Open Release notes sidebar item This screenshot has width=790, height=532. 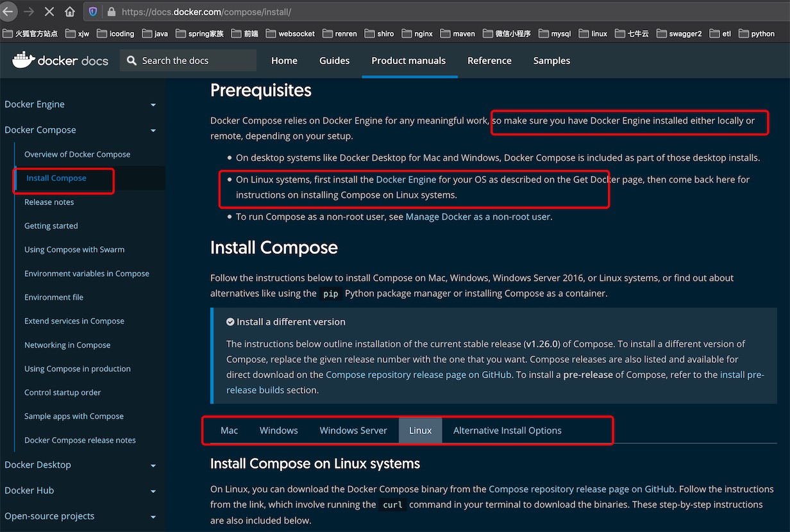click(49, 202)
